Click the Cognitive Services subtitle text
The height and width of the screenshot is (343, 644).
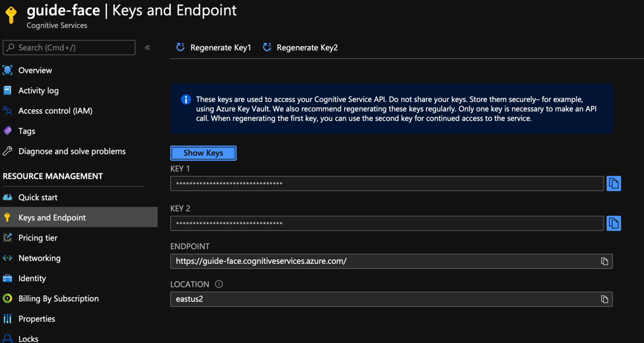[57, 25]
